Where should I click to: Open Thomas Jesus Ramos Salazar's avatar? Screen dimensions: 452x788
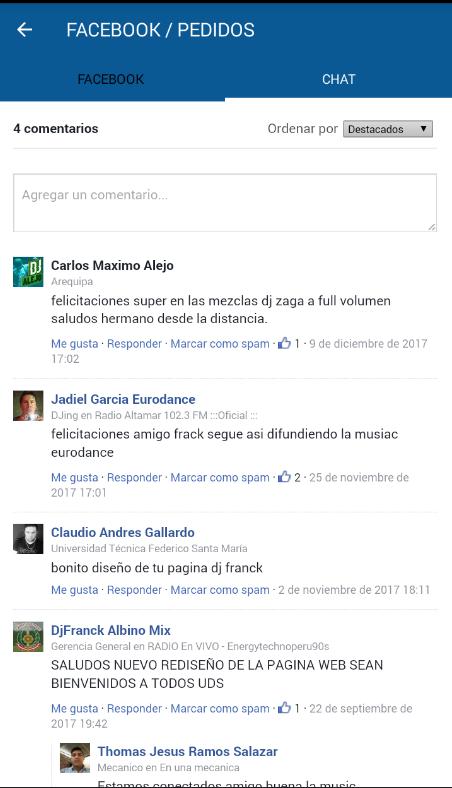click(x=75, y=758)
